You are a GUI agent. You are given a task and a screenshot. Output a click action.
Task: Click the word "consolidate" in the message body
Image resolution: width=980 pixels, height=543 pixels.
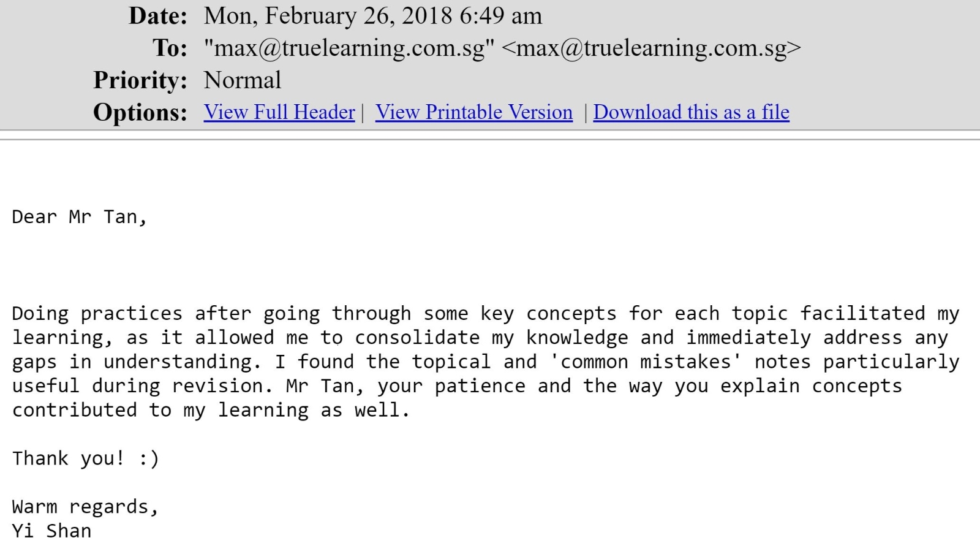tap(417, 338)
